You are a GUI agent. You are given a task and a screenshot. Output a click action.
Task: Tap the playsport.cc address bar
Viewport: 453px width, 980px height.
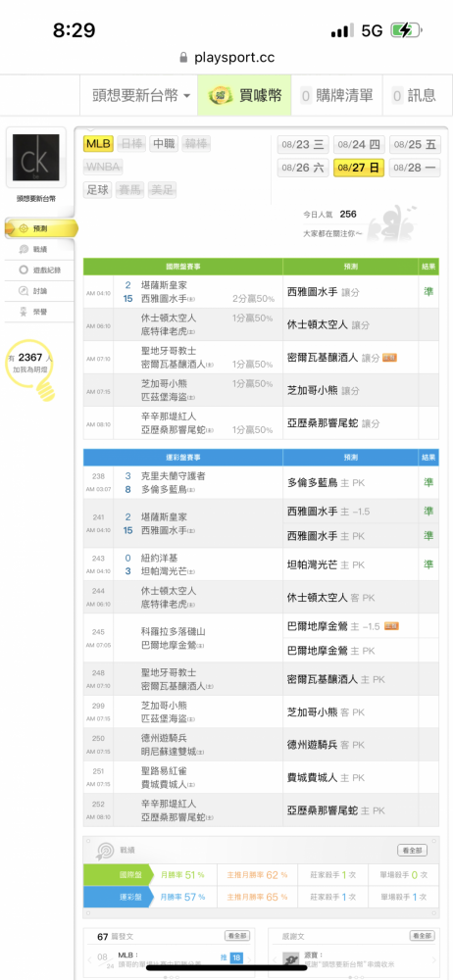[x=226, y=58]
